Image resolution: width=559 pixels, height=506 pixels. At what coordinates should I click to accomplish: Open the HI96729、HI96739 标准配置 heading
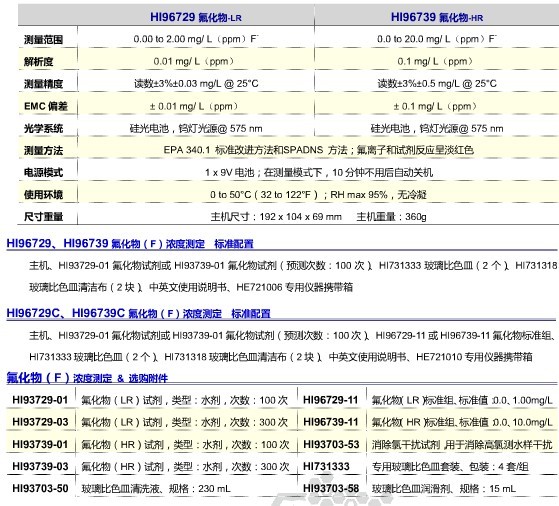130,244
